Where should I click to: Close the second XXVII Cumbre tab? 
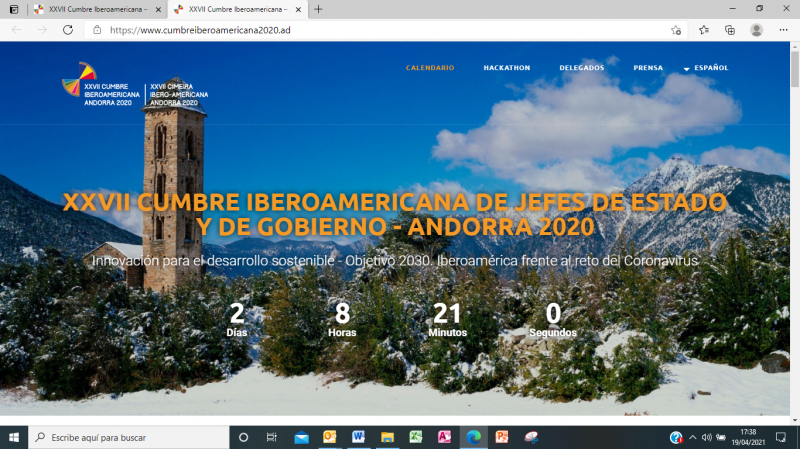pos(298,9)
